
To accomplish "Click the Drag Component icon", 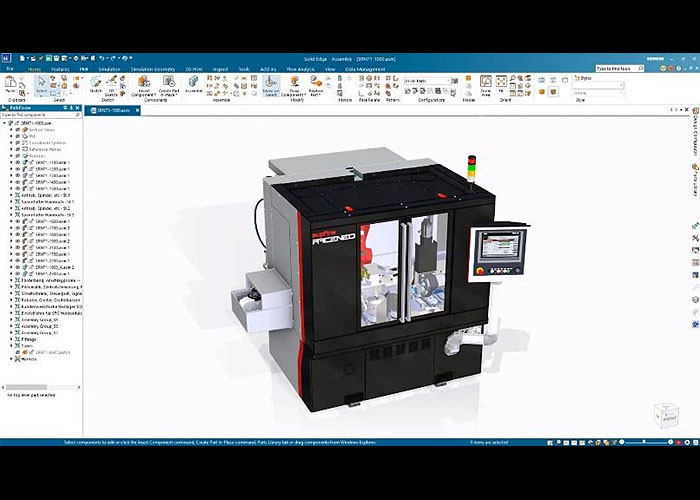I will point(295,82).
